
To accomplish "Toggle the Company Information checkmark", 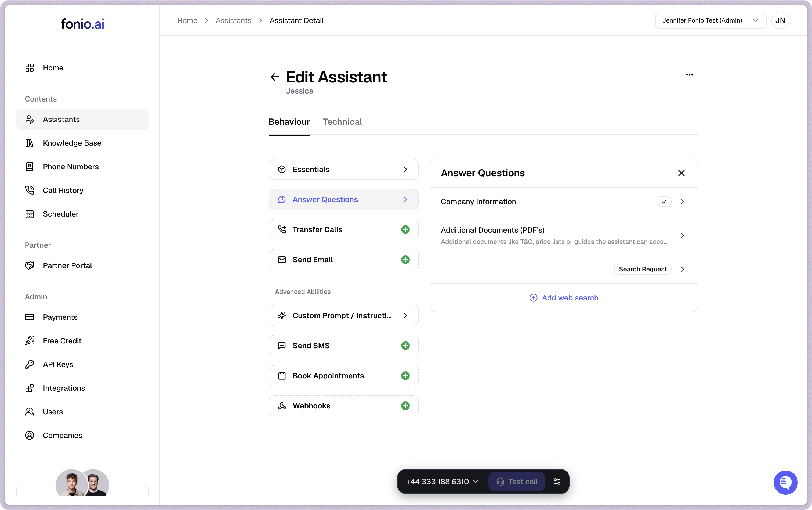I will (x=664, y=202).
